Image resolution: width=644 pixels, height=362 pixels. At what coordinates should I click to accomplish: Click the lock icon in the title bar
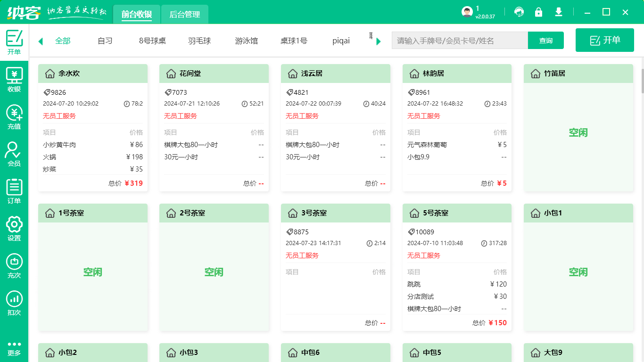tap(539, 12)
